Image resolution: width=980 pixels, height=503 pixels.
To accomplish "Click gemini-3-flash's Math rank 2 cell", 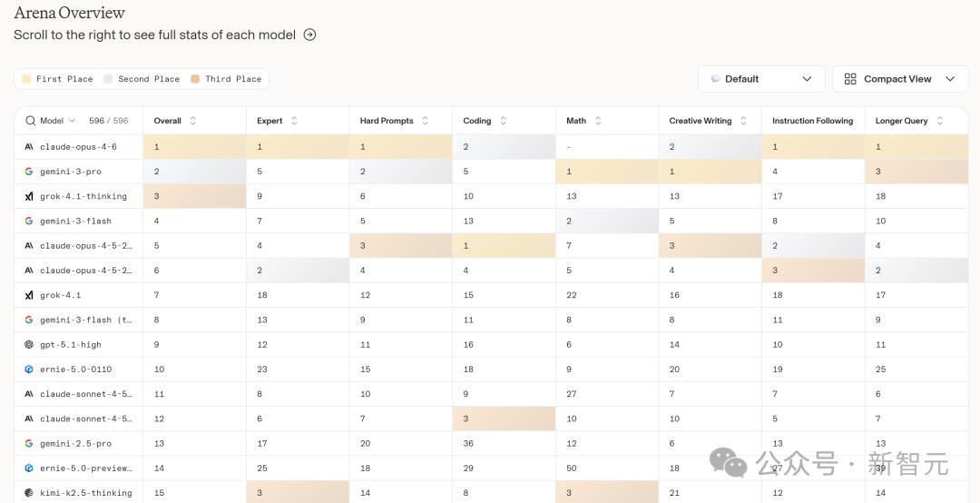I will [607, 221].
